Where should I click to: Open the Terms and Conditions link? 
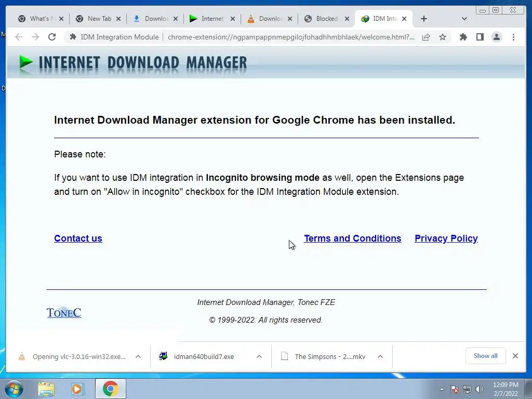[353, 238]
